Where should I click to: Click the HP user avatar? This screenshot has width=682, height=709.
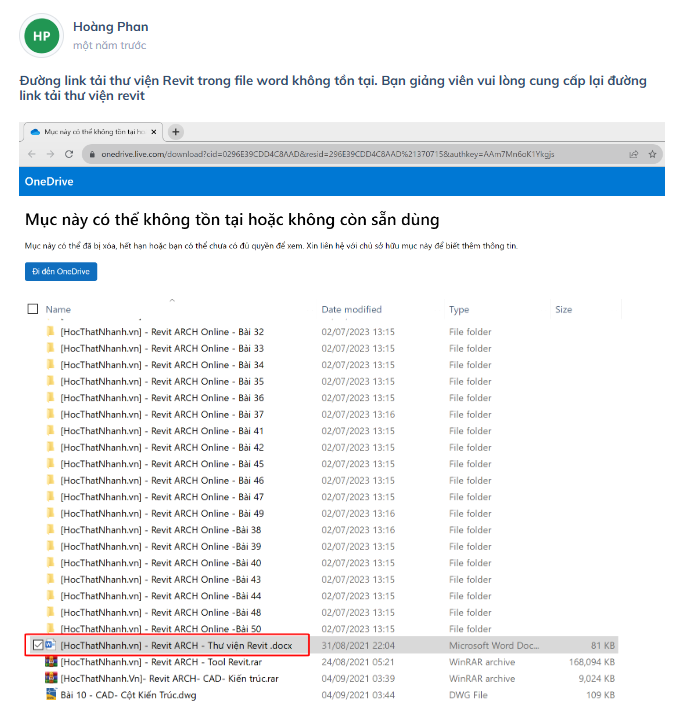[x=42, y=36]
